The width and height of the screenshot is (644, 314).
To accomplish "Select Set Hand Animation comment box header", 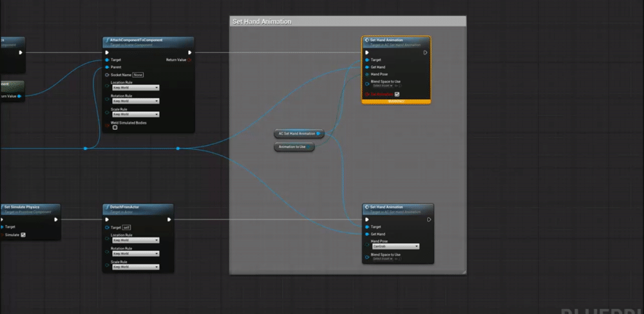I will [348, 21].
